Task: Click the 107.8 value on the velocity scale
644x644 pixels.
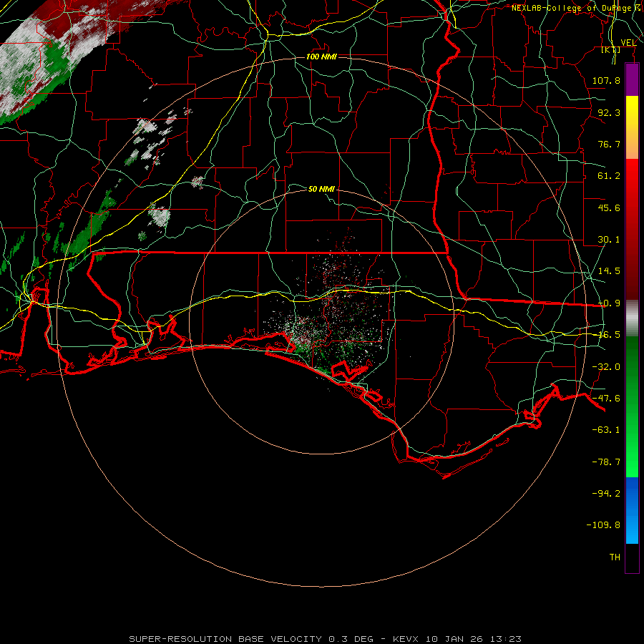Action: 606,80
